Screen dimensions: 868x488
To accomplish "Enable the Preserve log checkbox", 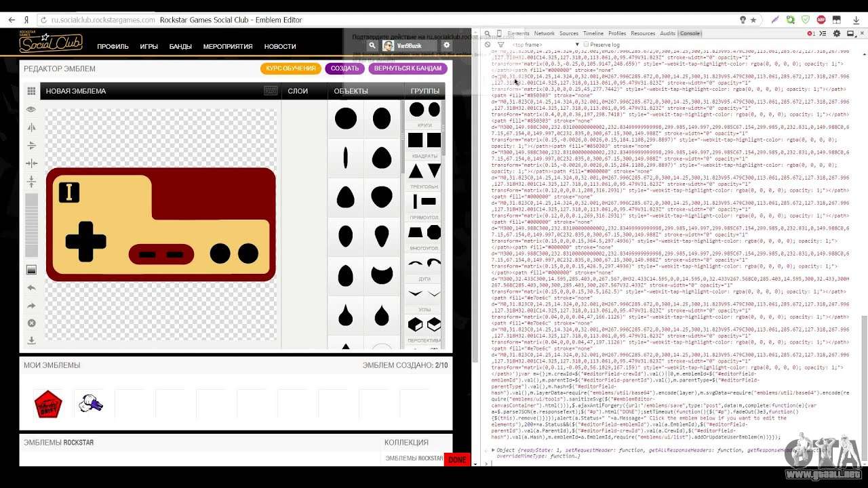I will point(586,45).
